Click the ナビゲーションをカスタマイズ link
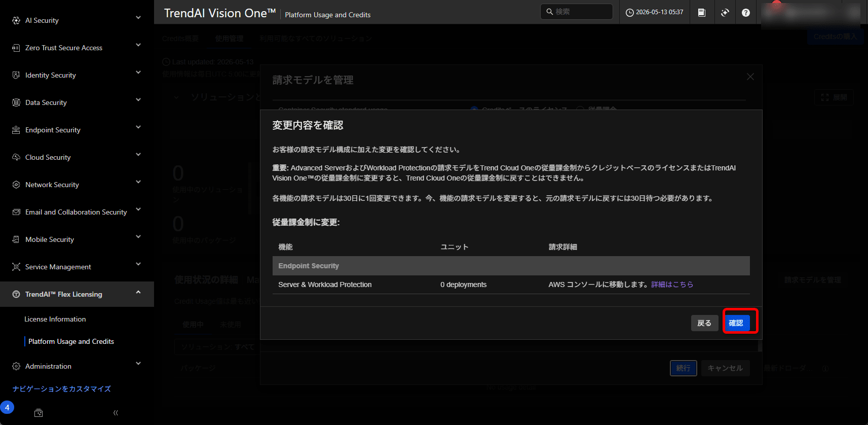 pos(62,388)
